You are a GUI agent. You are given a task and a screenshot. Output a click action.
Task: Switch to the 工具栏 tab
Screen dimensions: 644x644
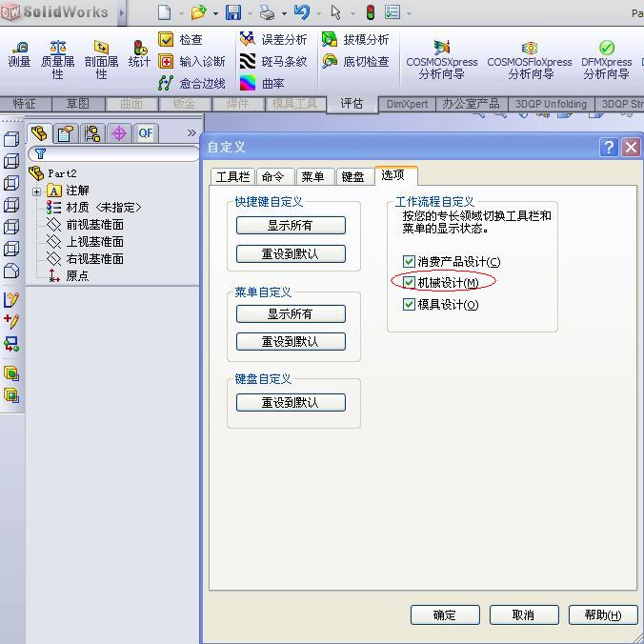coord(232,176)
